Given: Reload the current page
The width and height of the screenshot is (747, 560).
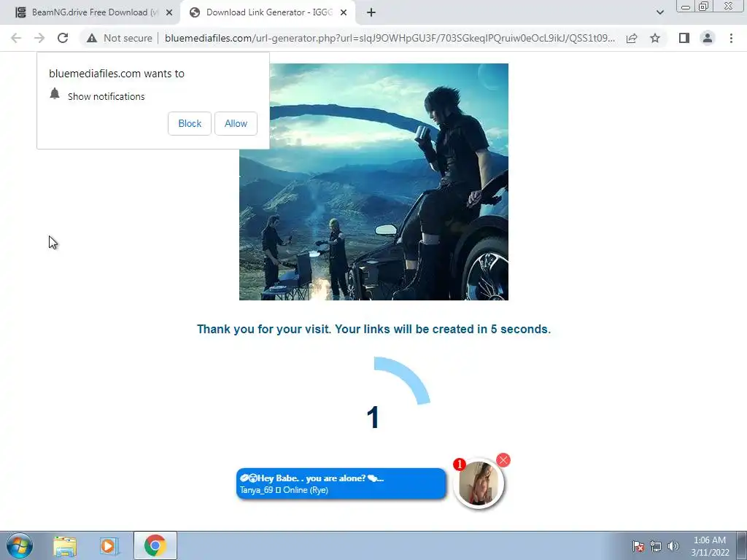Looking at the screenshot, I should click(x=63, y=38).
